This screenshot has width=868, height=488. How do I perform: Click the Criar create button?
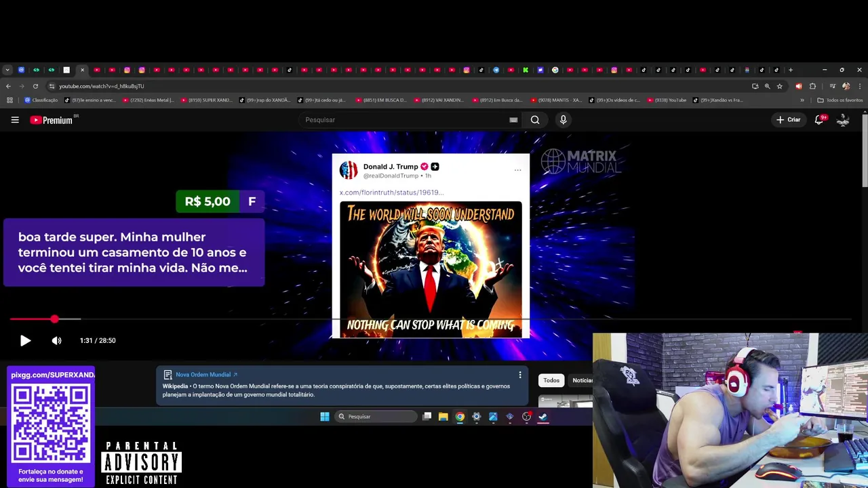pyautogui.click(x=789, y=120)
